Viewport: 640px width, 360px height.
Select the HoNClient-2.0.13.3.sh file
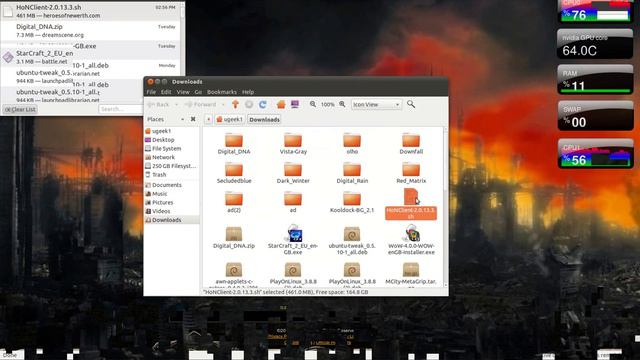[411, 204]
